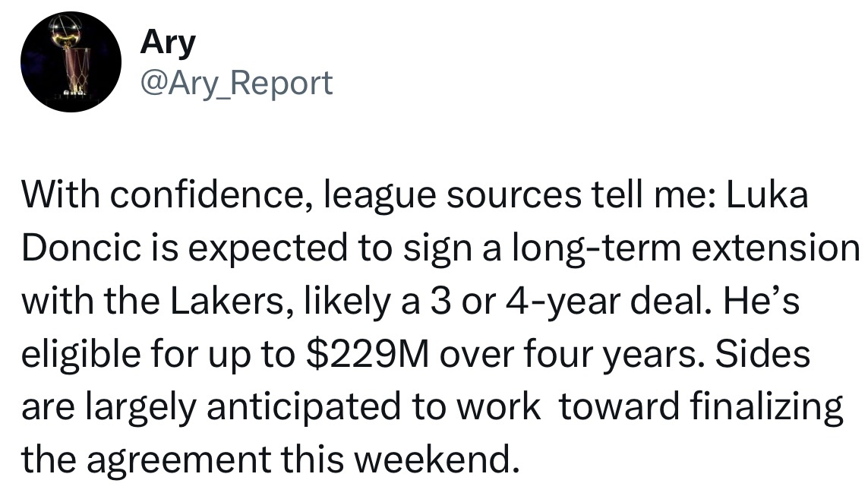Click the words tell me:
Viewport: 868px width, 496px height.
coord(653,195)
